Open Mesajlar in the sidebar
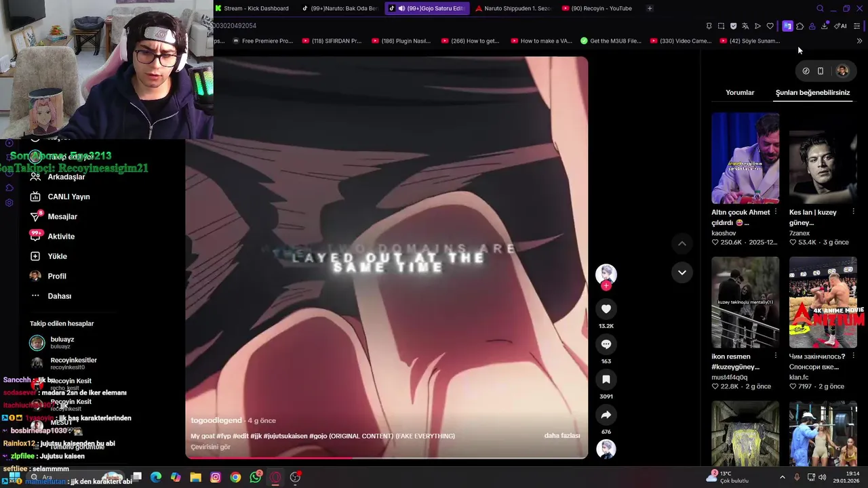868x488 pixels. tap(54, 216)
